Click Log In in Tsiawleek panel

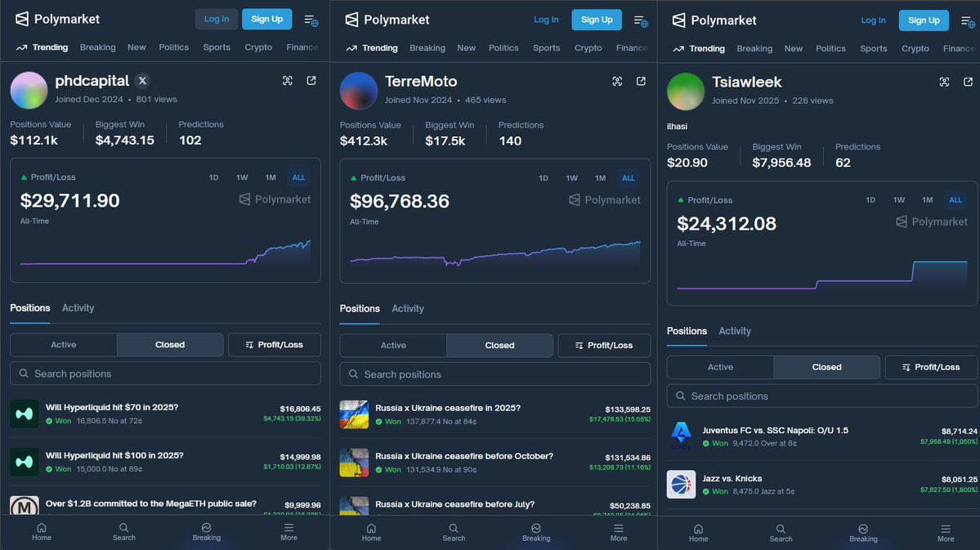[x=873, y=20]
